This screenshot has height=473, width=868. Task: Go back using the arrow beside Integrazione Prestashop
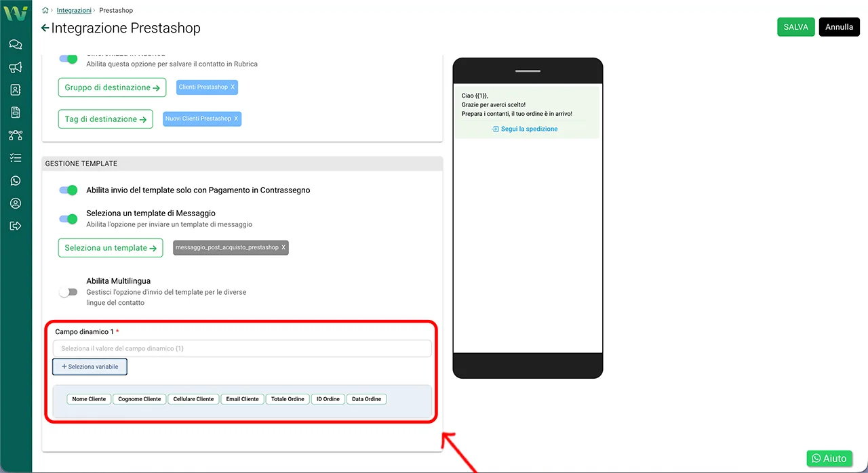point(45,28)
